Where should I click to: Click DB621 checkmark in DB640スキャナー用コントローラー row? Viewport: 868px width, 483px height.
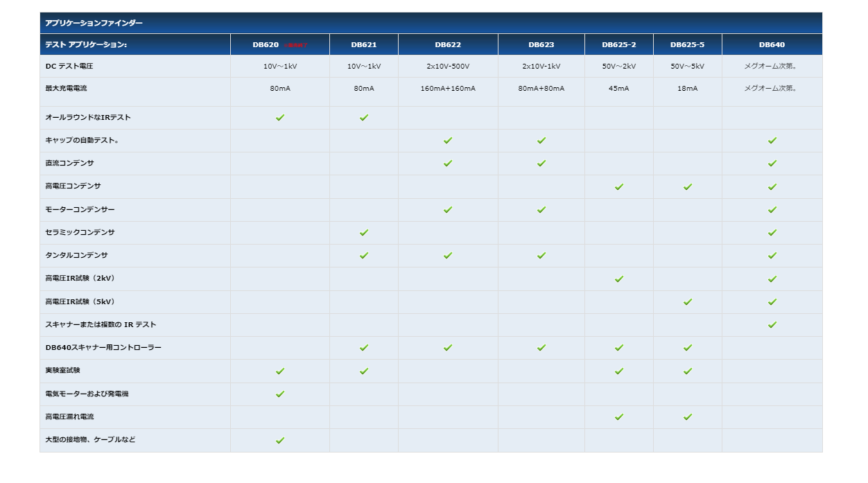click(x=364, y=348)
